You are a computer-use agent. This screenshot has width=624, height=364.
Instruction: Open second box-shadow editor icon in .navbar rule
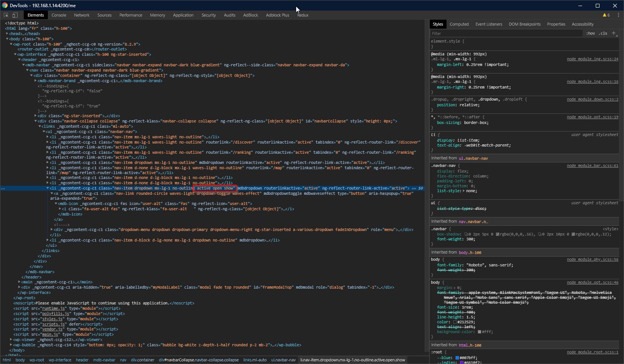pyautogui.click(x=540, y=234)
